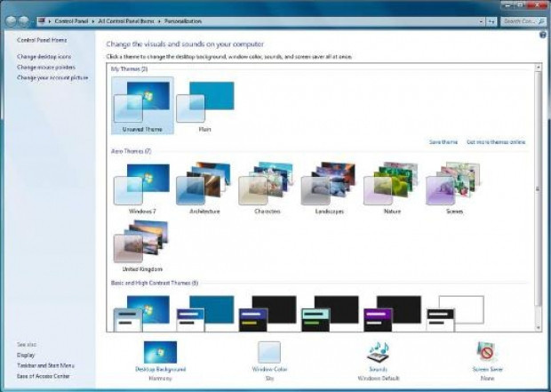Select high contrast theme with cyan title bar
This screenshot has width=551, height=392.
click(x=330, y=314)
